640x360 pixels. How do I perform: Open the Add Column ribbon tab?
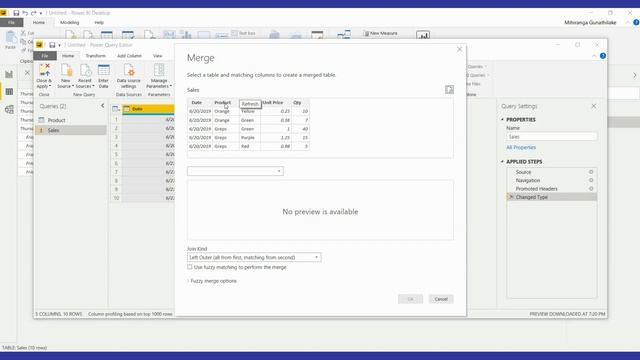[x=129, y=56]
